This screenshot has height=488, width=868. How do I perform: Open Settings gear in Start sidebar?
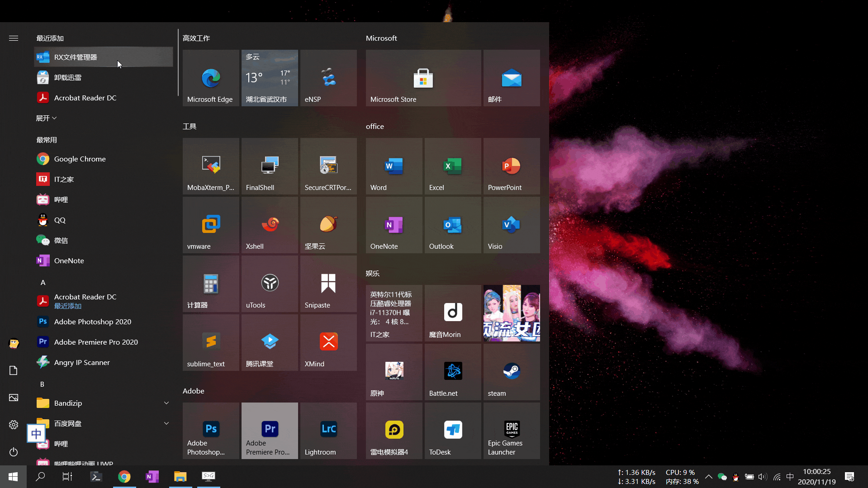(x=14, y=425)
